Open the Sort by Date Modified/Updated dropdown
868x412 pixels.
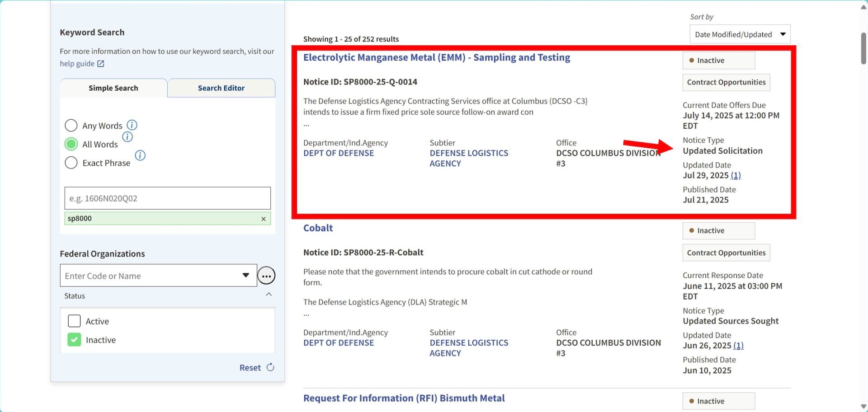[740, 34]
